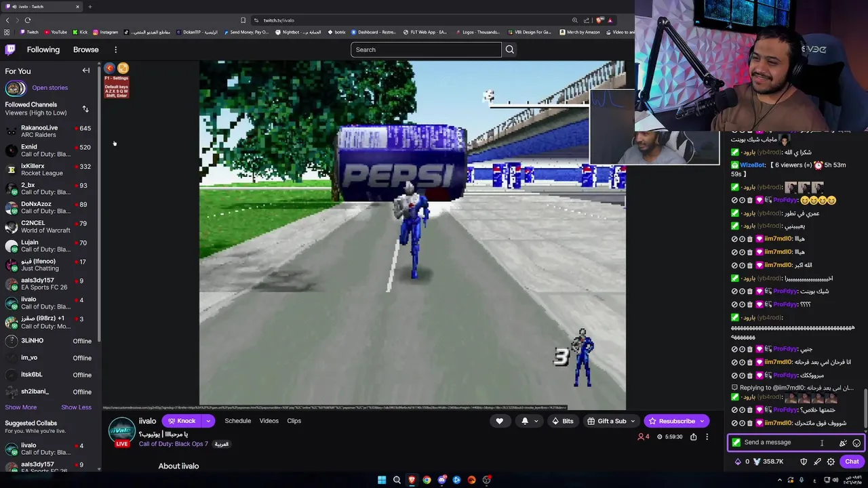Expand notification bell dropdown arrow
This screenshot has height=488, width=868.
point(536,421)
